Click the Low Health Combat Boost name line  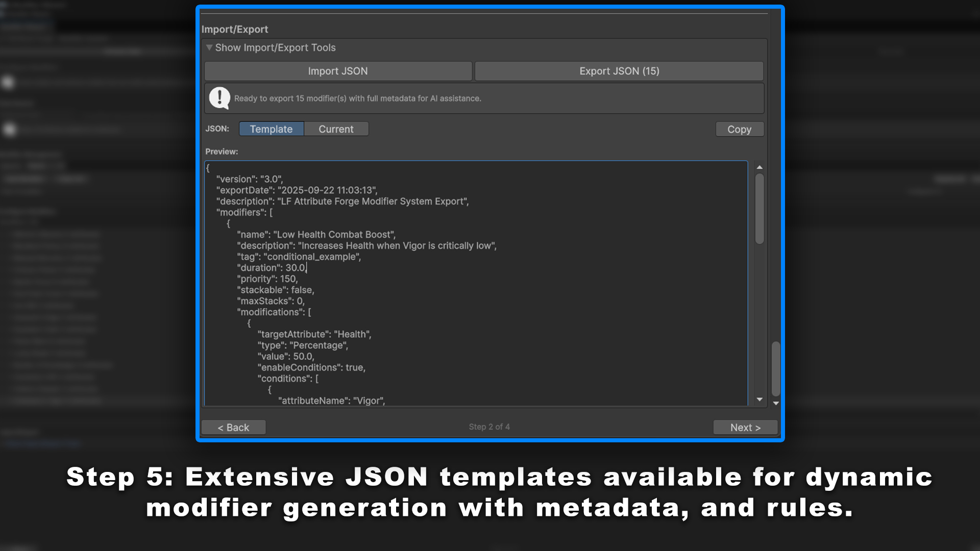pos(316,234)
